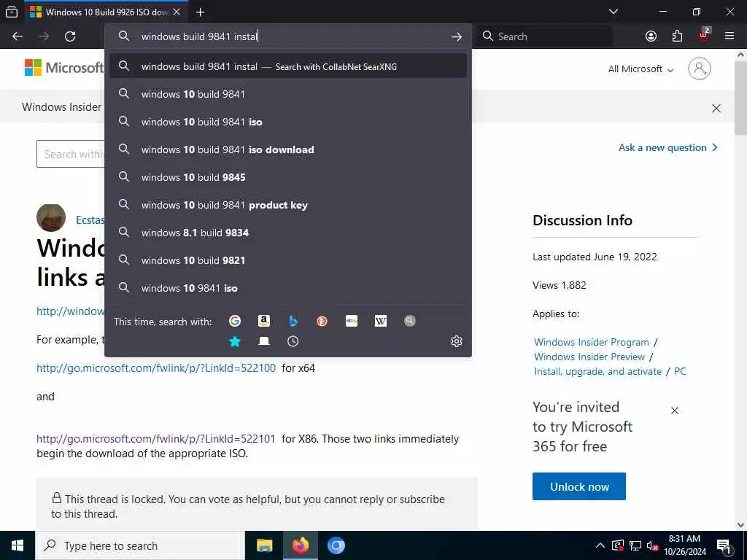747x560 pixels.
Task: Open LinkId=522101 X86 download link
Action: click(156, 438)
